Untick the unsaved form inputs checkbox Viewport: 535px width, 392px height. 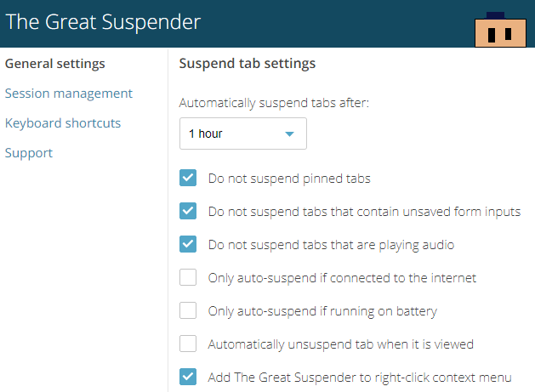point(188,212)
